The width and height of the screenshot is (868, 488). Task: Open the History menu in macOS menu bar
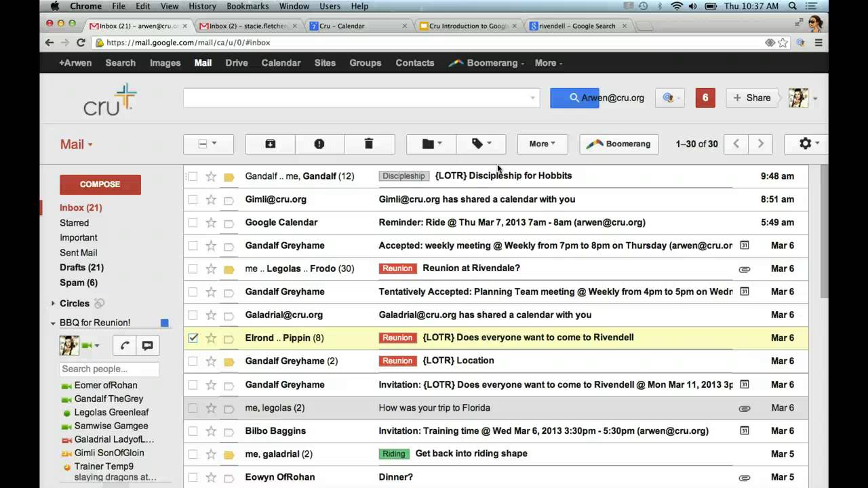click(x=202, y=6)
